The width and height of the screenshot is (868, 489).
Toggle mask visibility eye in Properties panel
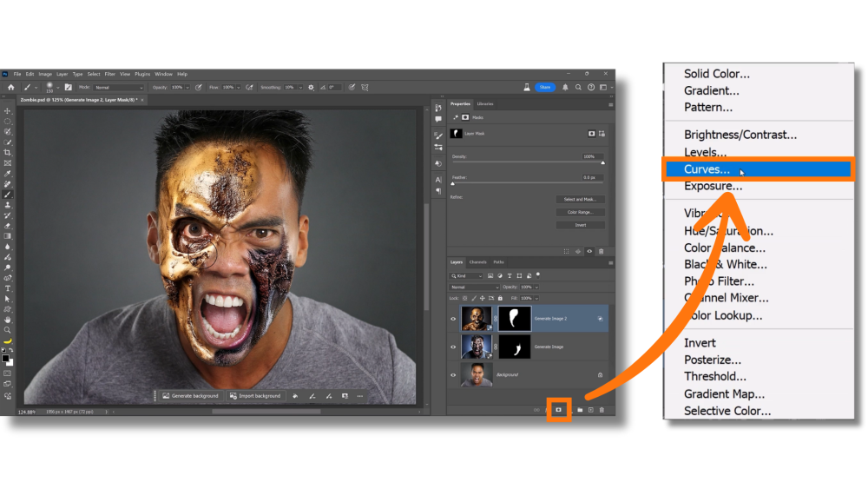pos(589,251)
